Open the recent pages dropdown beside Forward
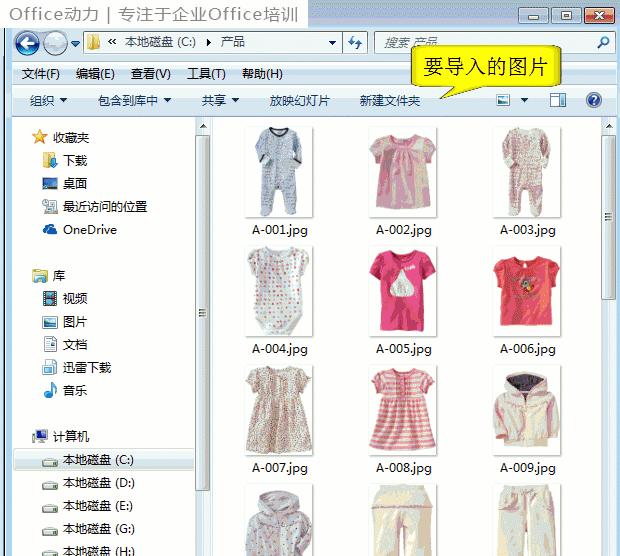 tap(76, 43)
